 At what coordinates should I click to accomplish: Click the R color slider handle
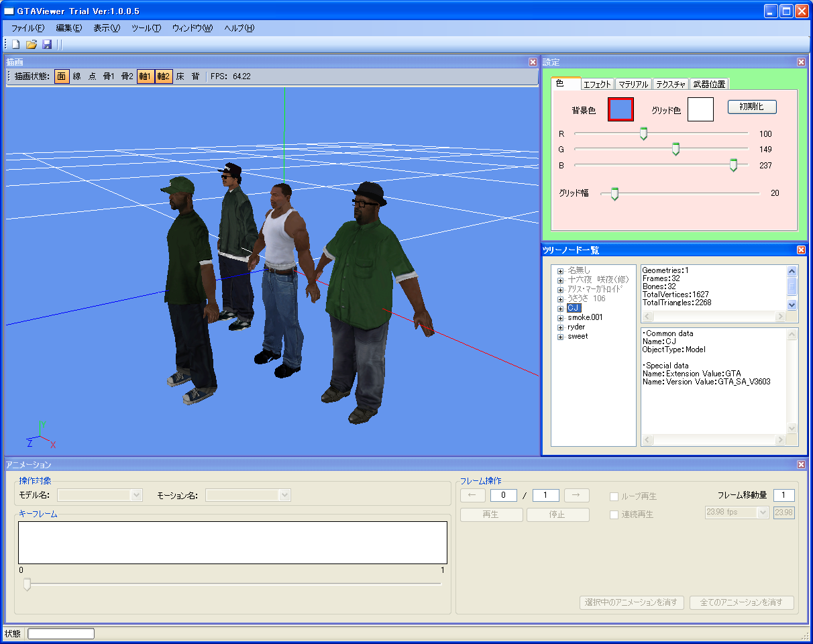pyautogui.click(x=643, y=133)
